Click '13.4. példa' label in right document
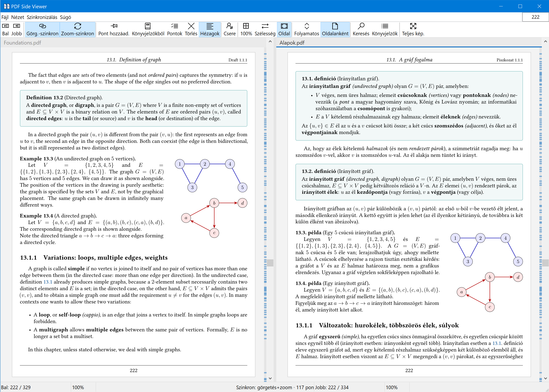549x392 pixels. (x=308, y=283)
